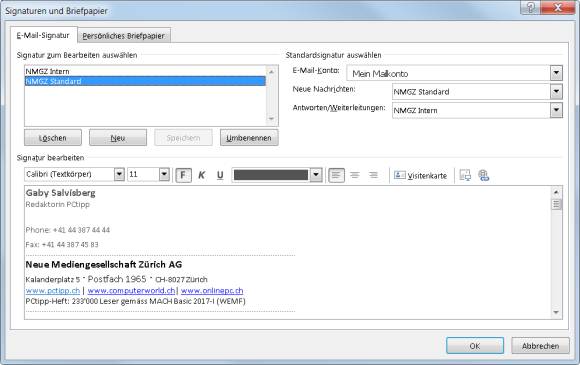Image resolution: width=580 pixels, height=365 pixels.
Task: Click the Umbenennen button
Action: [x=249, y=138]
